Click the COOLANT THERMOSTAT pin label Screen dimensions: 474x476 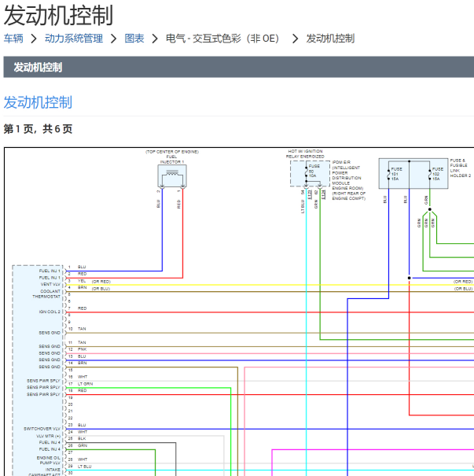click(46, 293)
